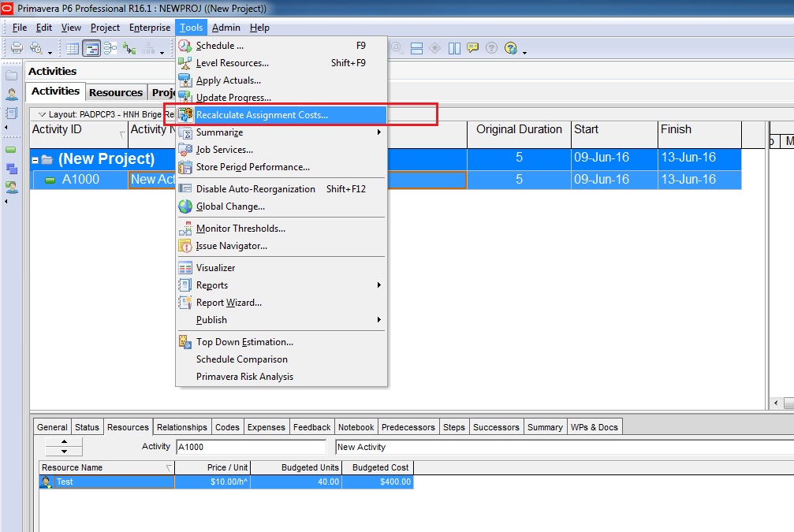Click the up arrow stepper beside Activity field
The width and height of the screenshot is (794, 532).
tap(64, 442)
